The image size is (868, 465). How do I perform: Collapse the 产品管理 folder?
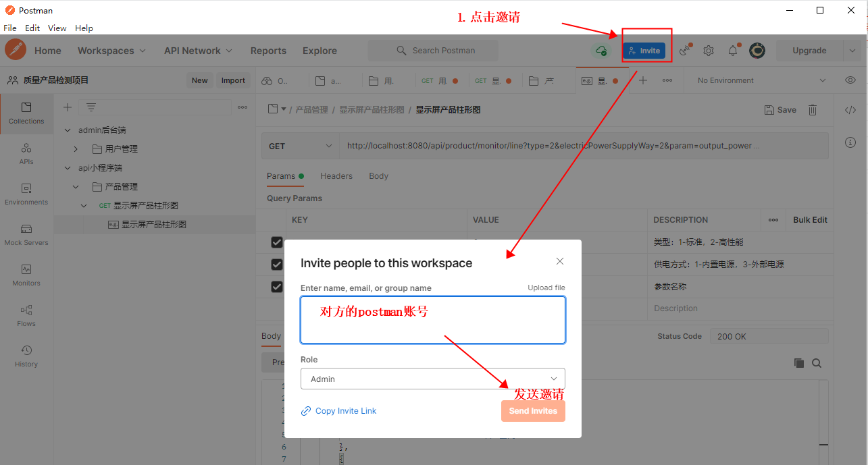pyautogui.click(x=76, y=187)
